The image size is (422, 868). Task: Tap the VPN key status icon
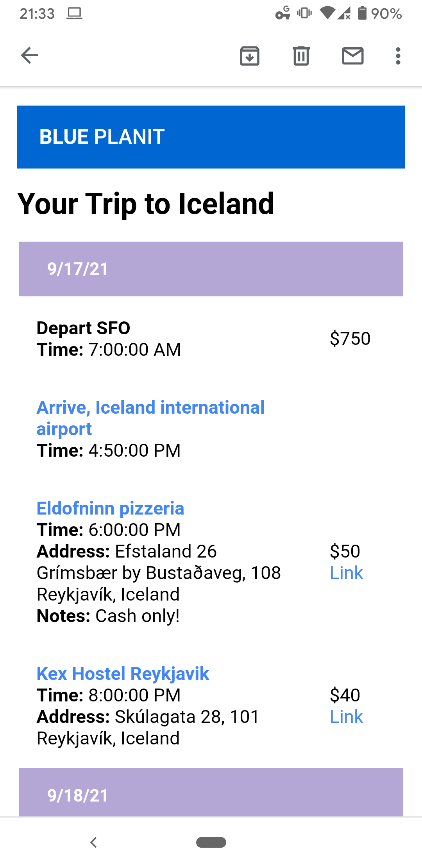click(283, 13)
